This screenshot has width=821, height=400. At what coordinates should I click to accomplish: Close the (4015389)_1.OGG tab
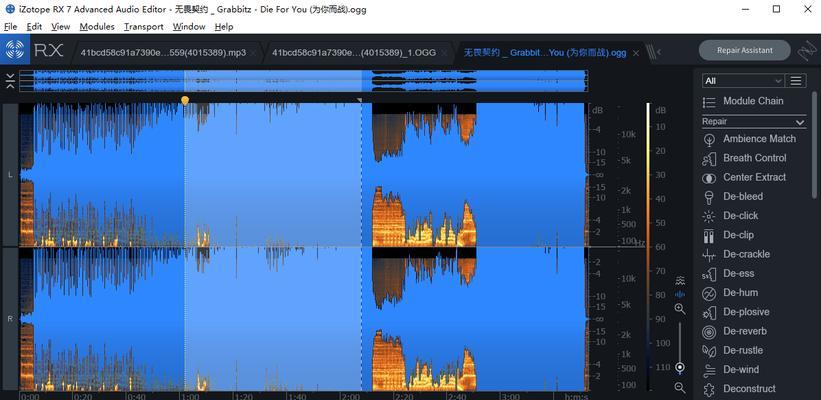445,53
